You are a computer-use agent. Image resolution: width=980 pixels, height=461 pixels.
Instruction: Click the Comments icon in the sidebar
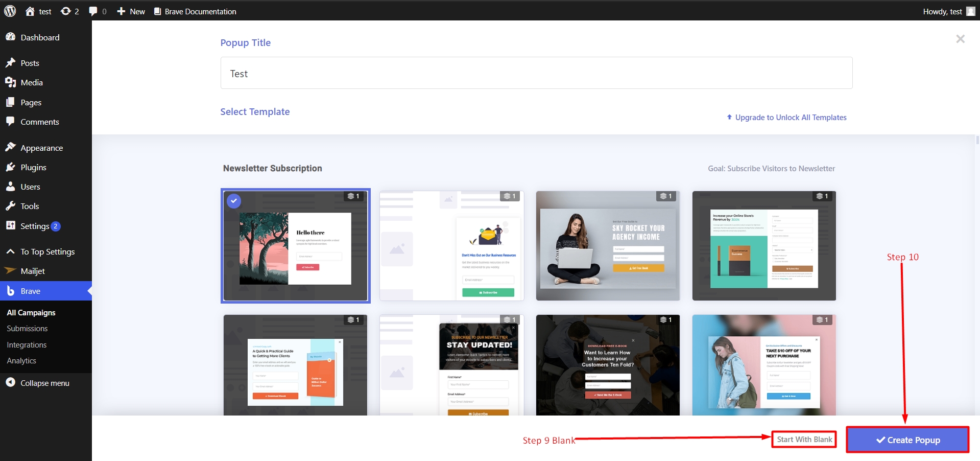coord(10,122)
